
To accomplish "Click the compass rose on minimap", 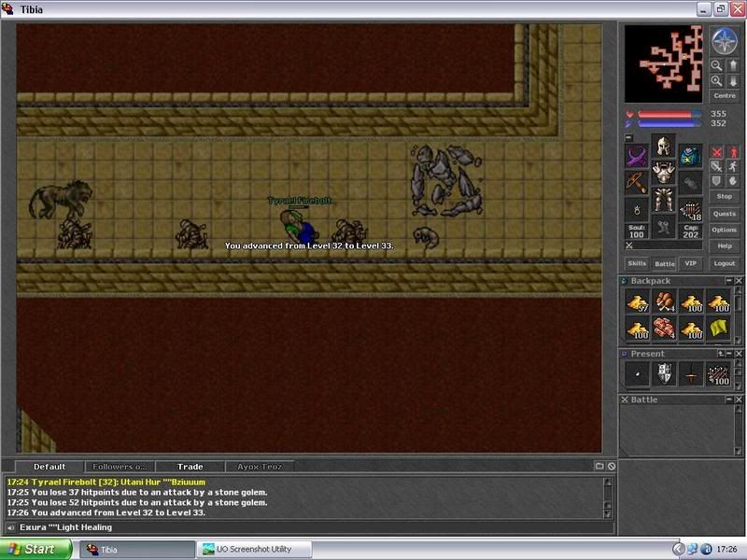I will pyautogui.click(x=725, y=41).
